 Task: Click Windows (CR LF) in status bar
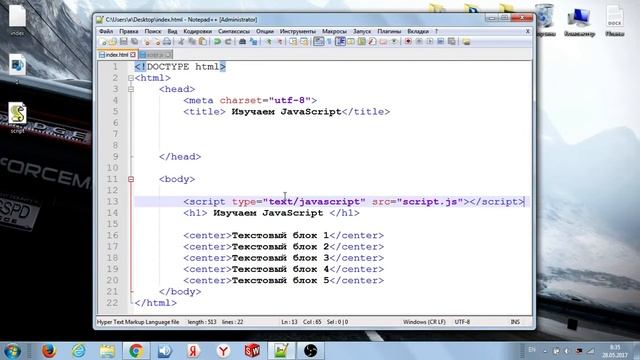pyautogui.click(x=424, y=322)
